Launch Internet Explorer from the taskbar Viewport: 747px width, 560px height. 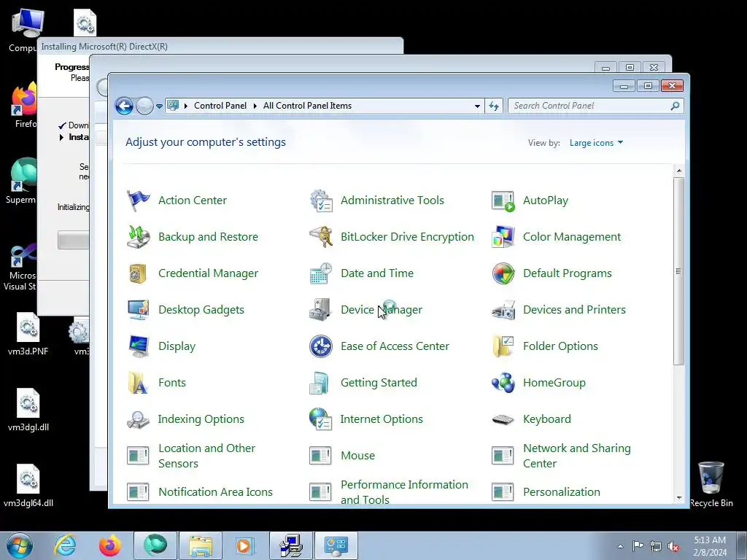tap(65, 545)
